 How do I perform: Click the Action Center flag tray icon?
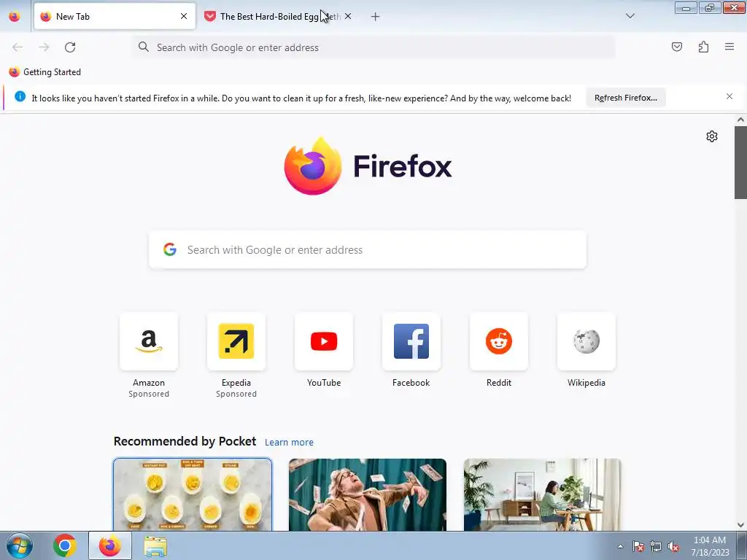(x=638, y=547)
